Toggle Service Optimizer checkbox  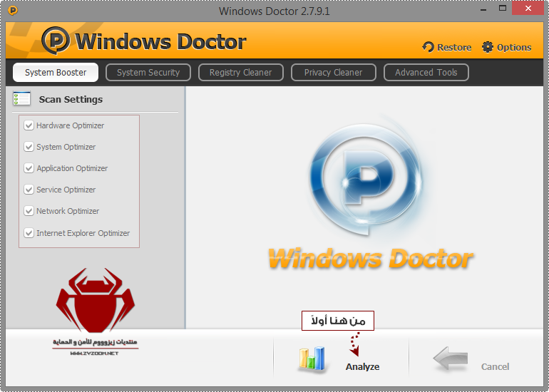(29, 190)
